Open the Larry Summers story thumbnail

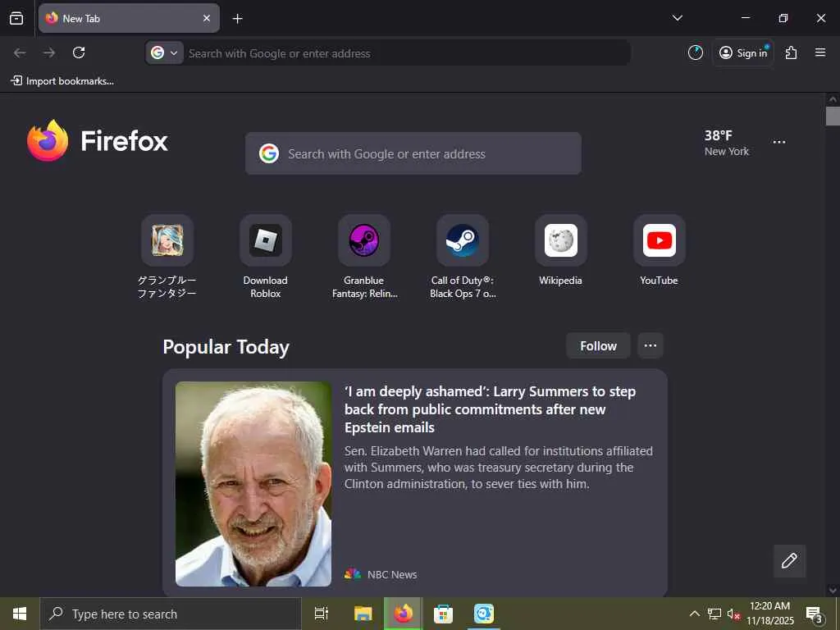click(x=253, y=484)
